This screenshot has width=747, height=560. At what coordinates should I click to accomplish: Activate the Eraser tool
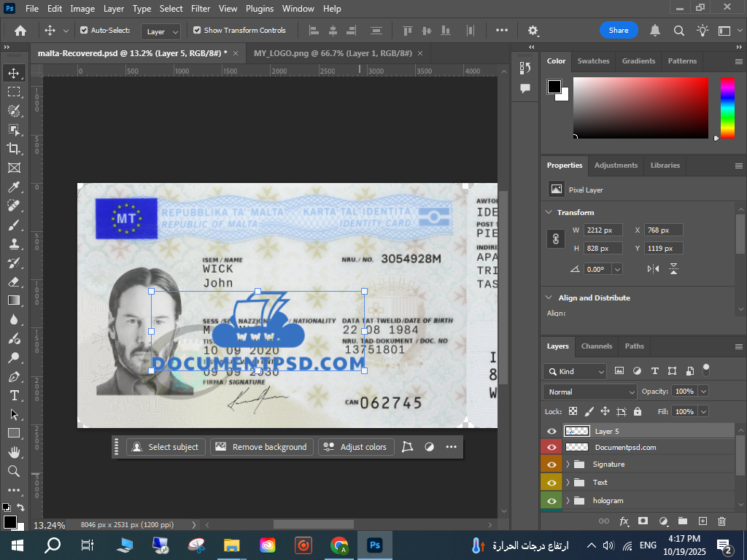[x=14, y=281]
